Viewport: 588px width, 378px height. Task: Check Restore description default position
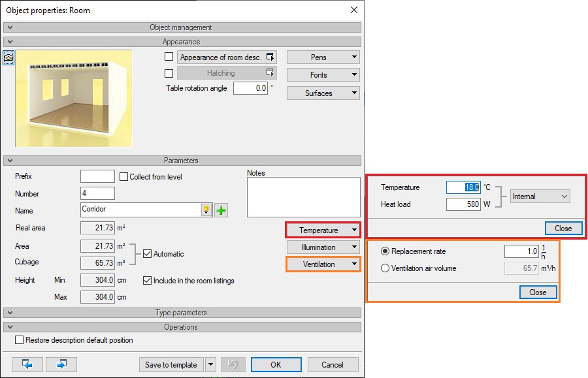point(19,339)
